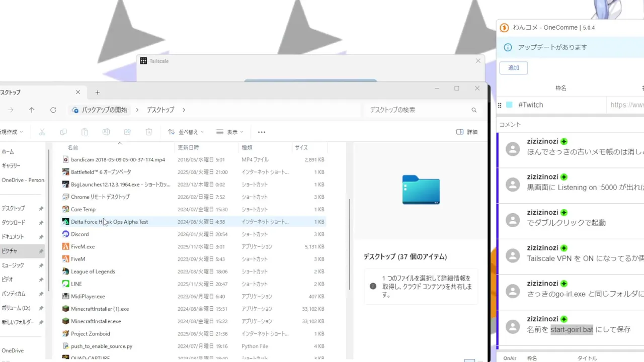The height and width of the screenshot is (362, 644).
Task: Click the highlighted start-goirl.bat text
Action: click(572, 330)
